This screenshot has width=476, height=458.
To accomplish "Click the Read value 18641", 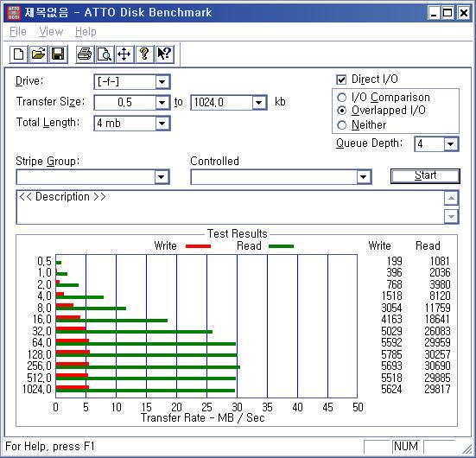I will [x=437, y=319].
